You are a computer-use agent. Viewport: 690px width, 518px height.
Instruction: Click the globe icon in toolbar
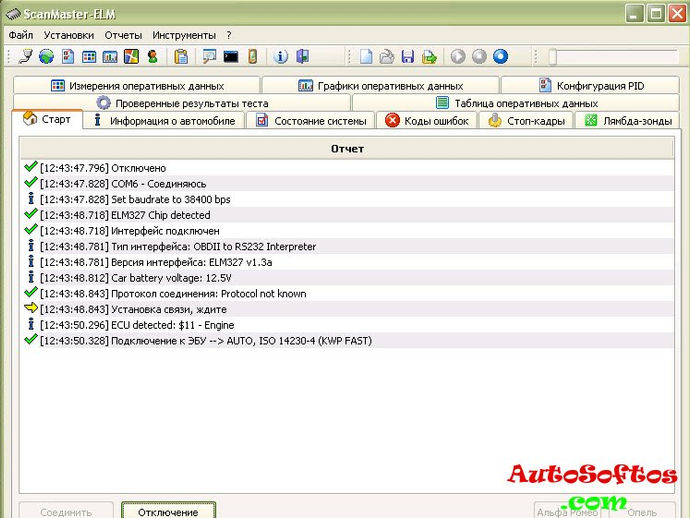[47, 57]
